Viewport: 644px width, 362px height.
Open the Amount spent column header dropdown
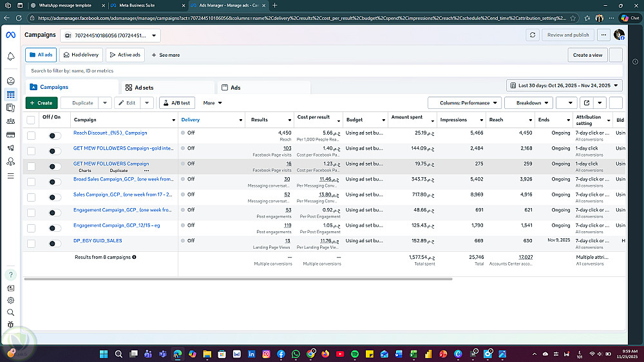[x=433, y=121]
